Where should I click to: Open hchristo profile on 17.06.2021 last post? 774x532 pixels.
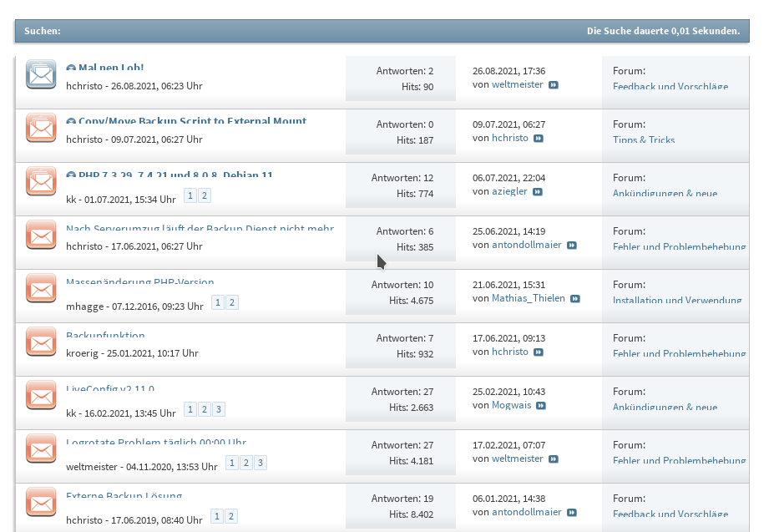(x=510, y=352)
